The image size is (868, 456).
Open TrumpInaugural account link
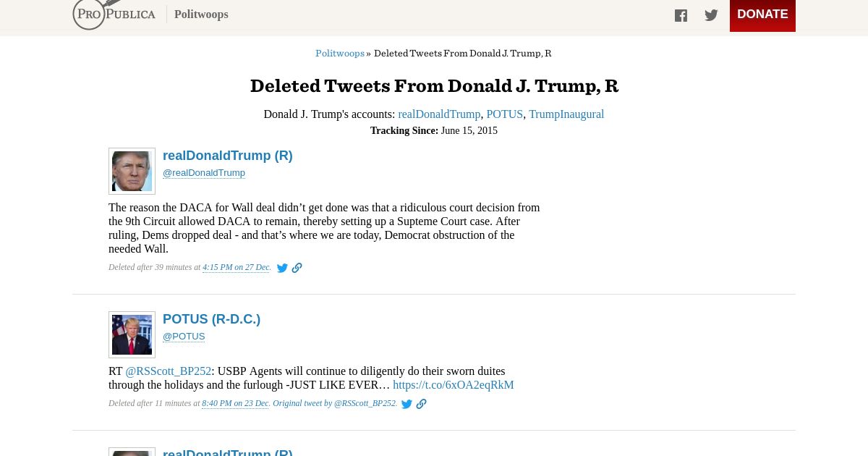coord(566,114)
